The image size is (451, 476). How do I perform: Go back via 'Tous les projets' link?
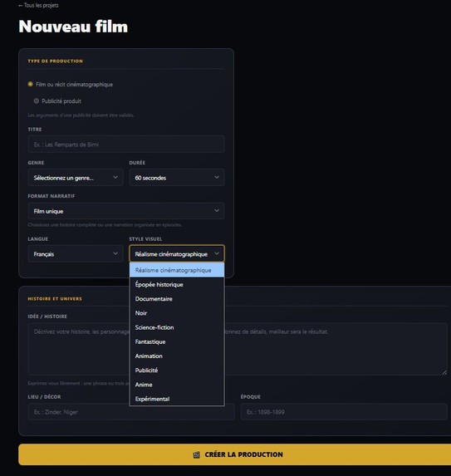click(38, 5)
